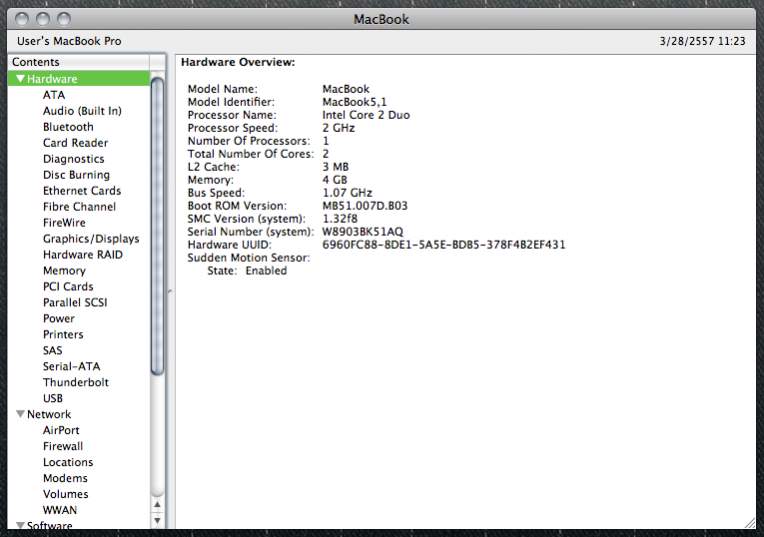The image size is (764, 537).
Task: Open the Thunderbolt entry
Action: [76, 382]
